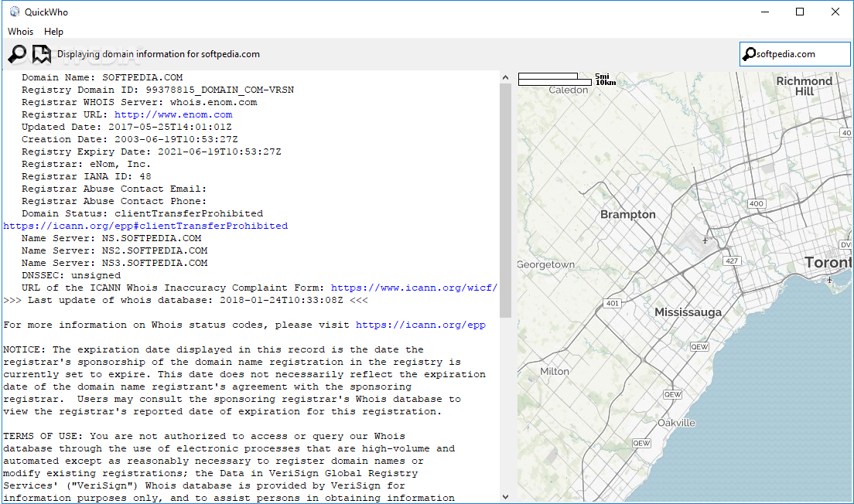
Task: Click the scrollbar down arrow in whois pane
Action: pyautogui.click(x=505, y=496)
